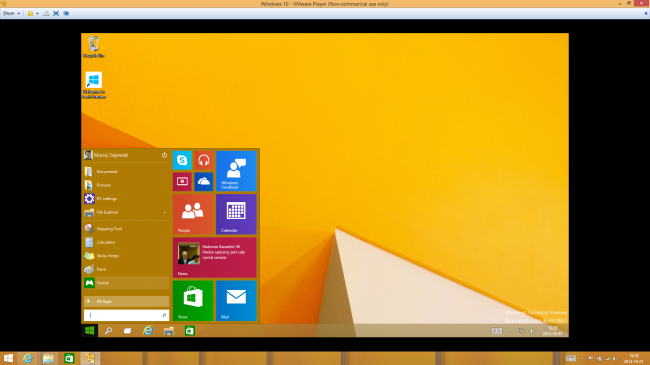
Task: Click the Unity mode toolbar icon
Action: pos(66,13)
